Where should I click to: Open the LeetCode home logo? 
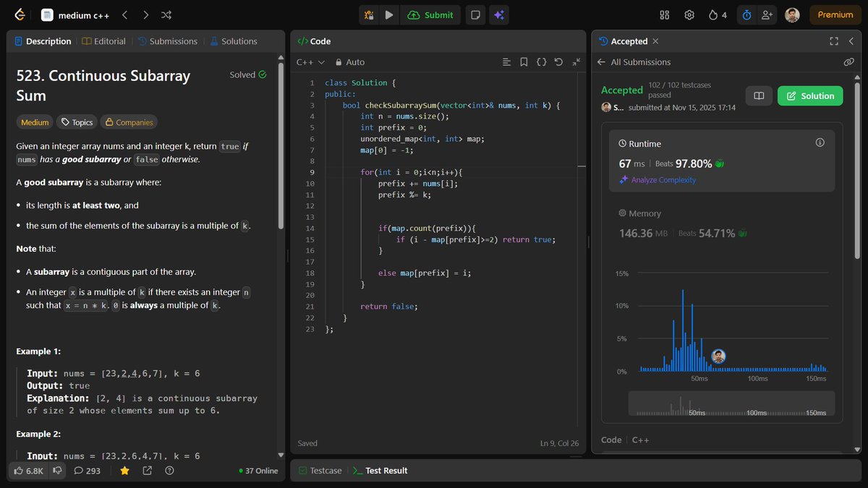pyautogui.click(x=20, y=14)
